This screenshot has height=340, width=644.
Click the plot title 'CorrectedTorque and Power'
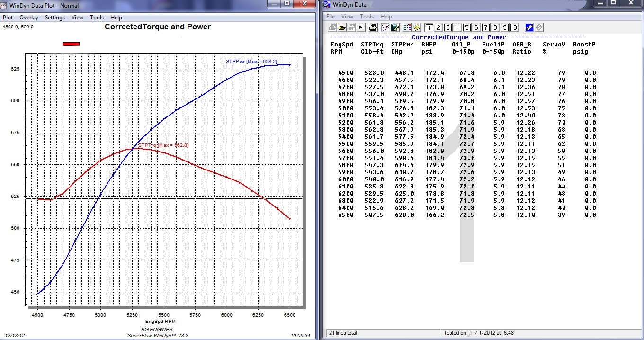pos(158,27)
